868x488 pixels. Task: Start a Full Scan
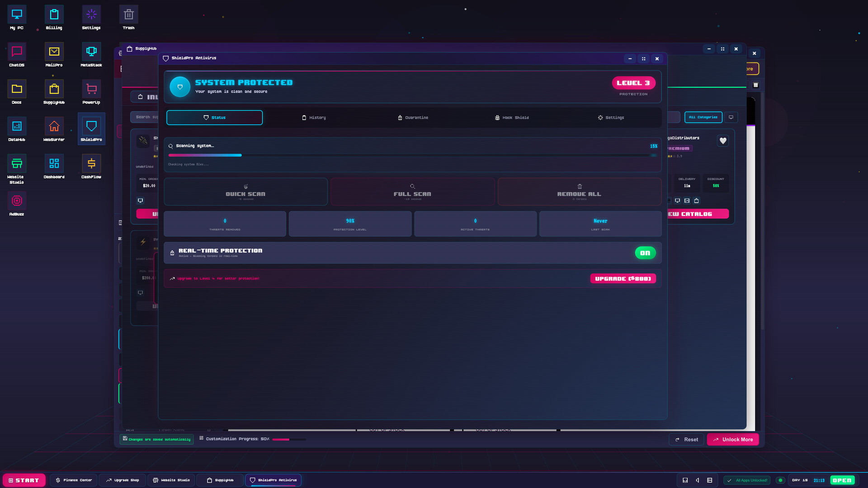click(412, 191)
